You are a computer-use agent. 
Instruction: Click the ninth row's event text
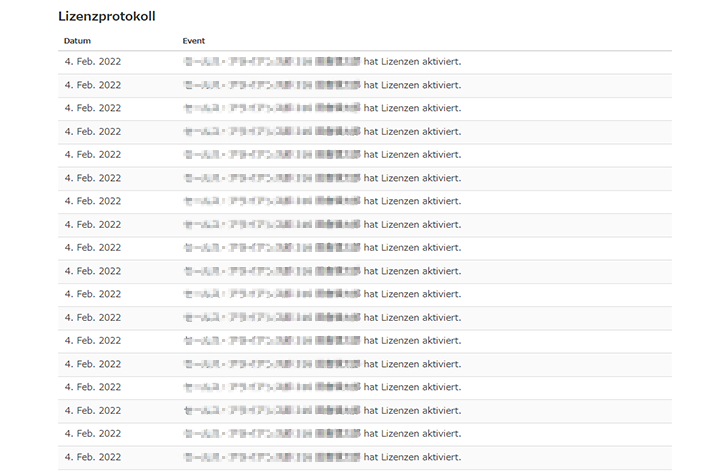(412, 248)
